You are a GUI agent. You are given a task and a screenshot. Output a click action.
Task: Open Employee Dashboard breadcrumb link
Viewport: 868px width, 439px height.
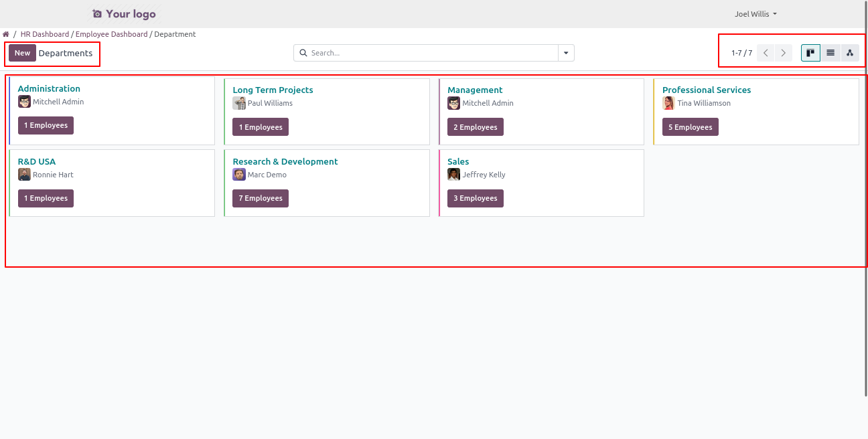111,34
